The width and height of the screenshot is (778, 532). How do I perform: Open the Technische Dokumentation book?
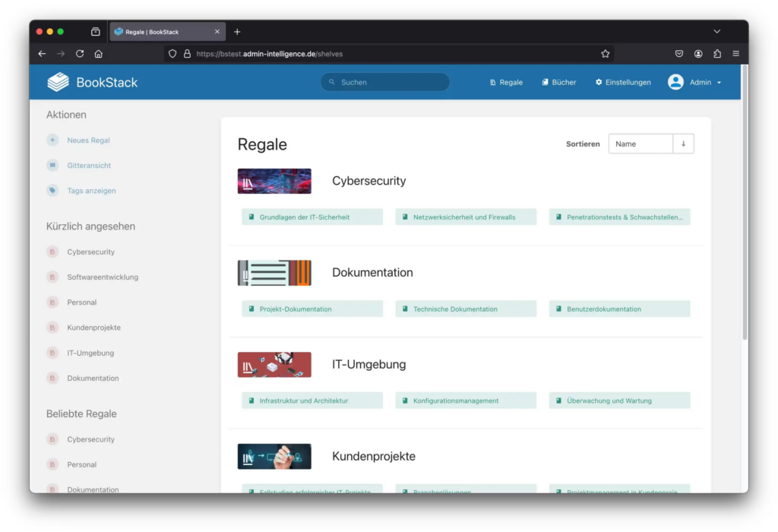point(465,309)
